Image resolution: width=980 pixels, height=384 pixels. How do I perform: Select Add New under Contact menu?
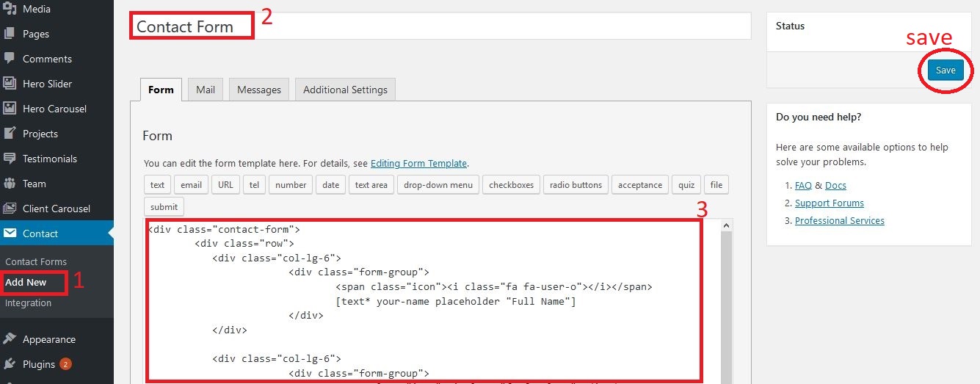26,283
